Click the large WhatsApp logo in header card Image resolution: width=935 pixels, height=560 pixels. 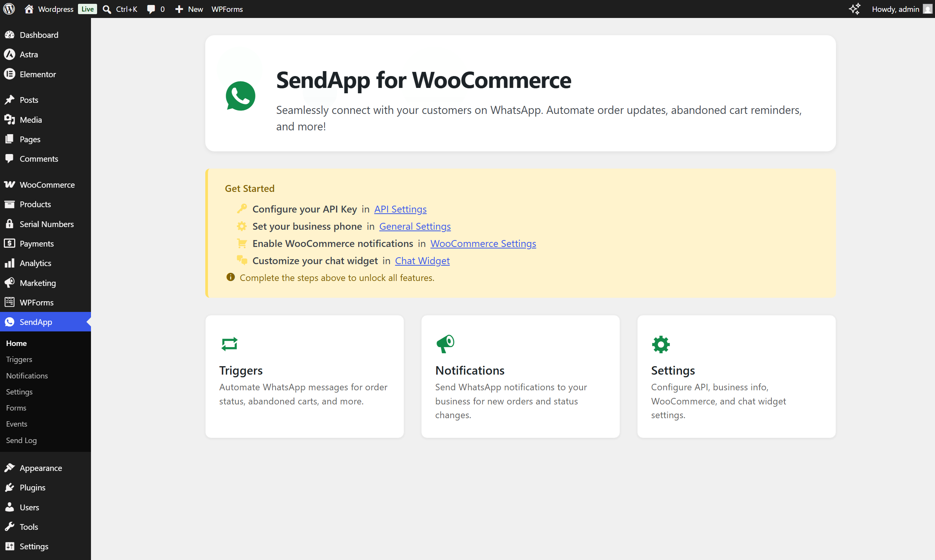click(240, 96)
